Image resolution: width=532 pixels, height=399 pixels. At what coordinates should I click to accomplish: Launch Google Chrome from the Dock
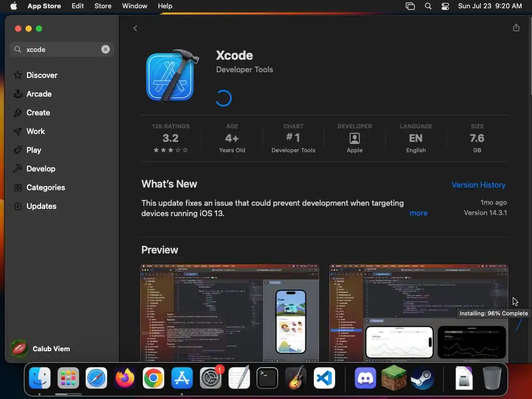(153, 378)
